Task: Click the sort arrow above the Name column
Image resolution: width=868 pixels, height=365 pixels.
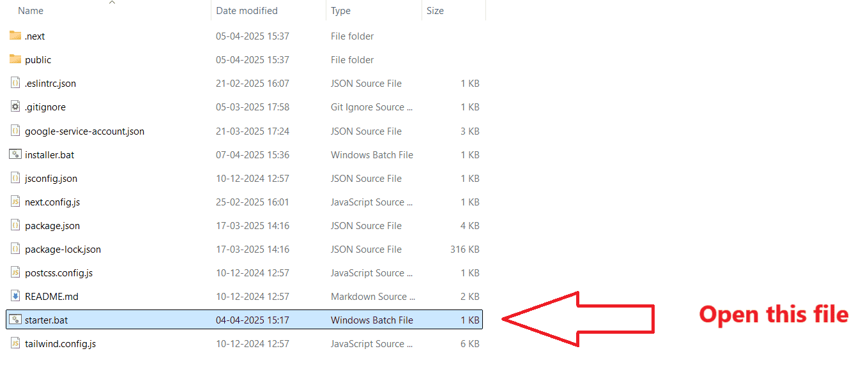Action: click(x=112, y=3)
